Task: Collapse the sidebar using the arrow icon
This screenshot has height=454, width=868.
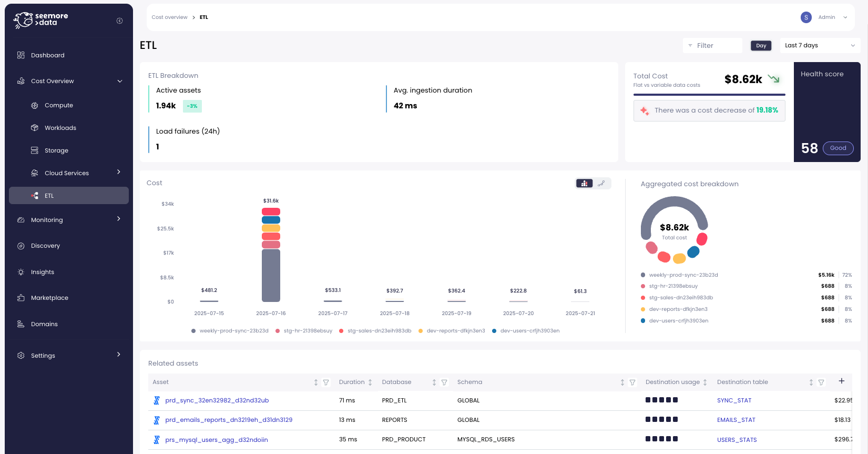Action: pos(119,21)
